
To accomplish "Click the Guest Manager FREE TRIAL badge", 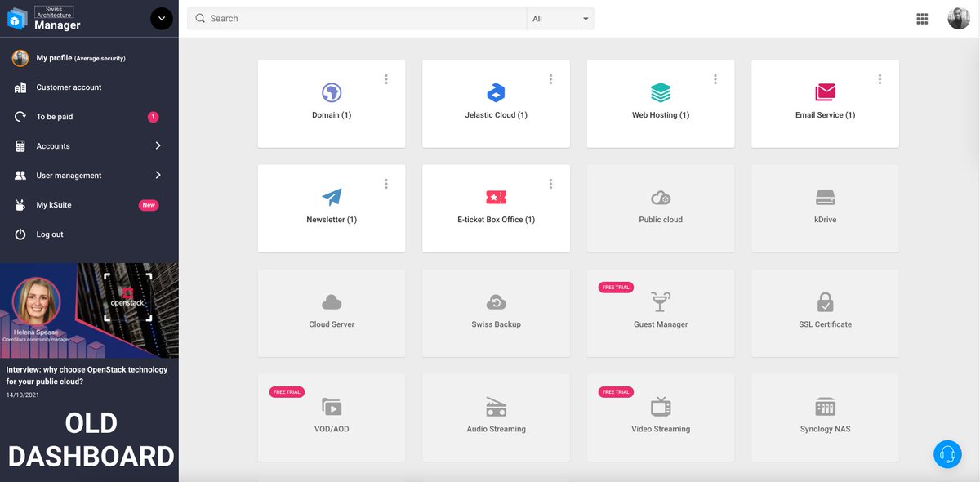I will point(616,288).
